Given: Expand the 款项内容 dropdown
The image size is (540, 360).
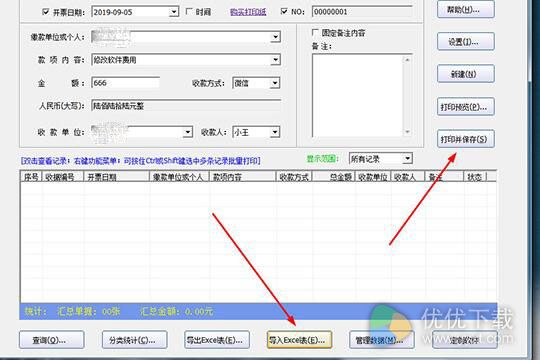Looking at the screenshot, I should [x=275, y=60].
